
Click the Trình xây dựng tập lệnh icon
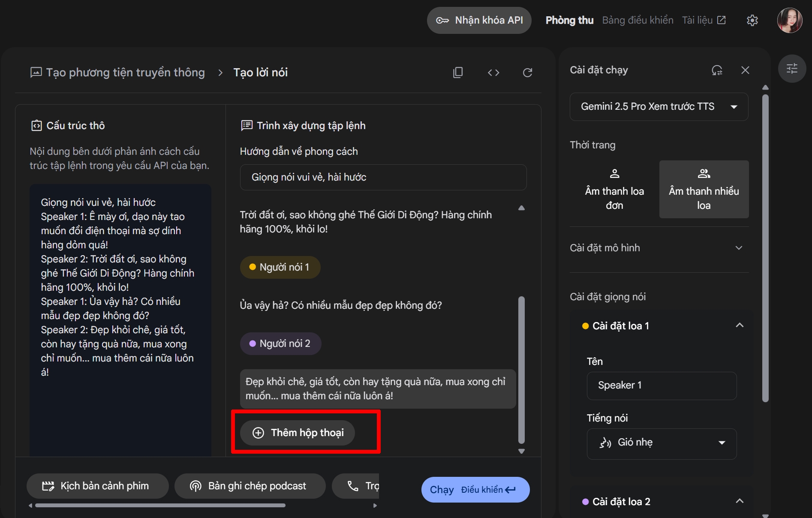(247, 126)
